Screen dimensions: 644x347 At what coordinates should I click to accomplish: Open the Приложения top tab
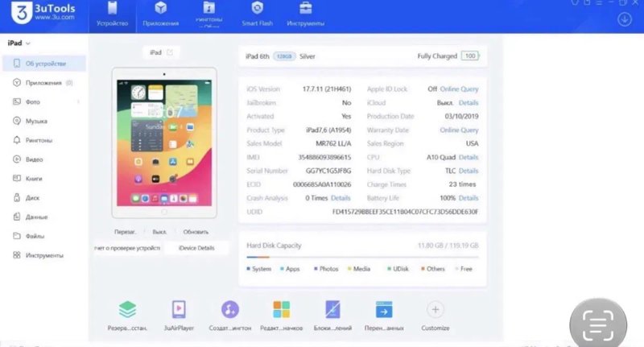pos(160,15)
